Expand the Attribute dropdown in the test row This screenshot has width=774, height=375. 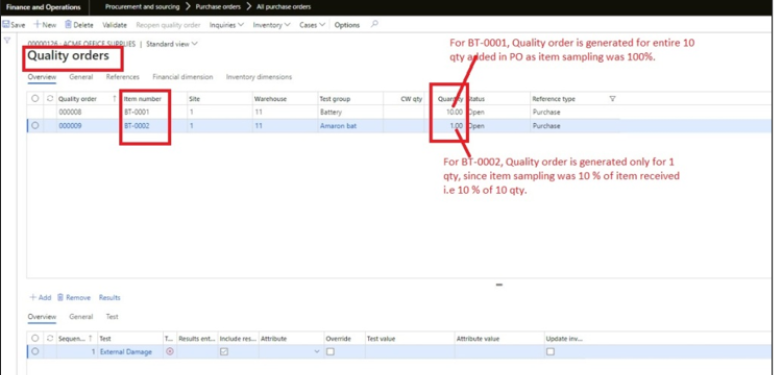click(x=316, y=352)
